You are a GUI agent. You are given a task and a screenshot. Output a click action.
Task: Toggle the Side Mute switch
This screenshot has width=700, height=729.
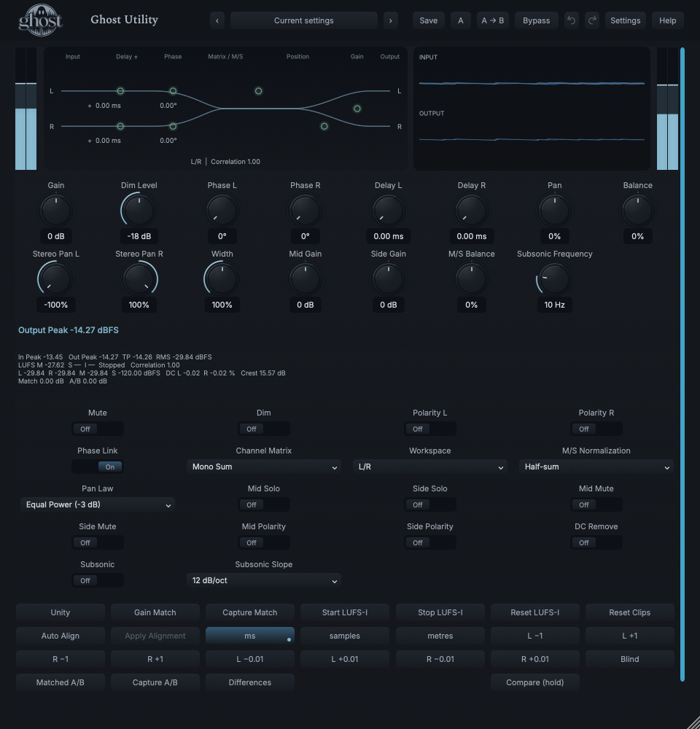tap(98, 542)
